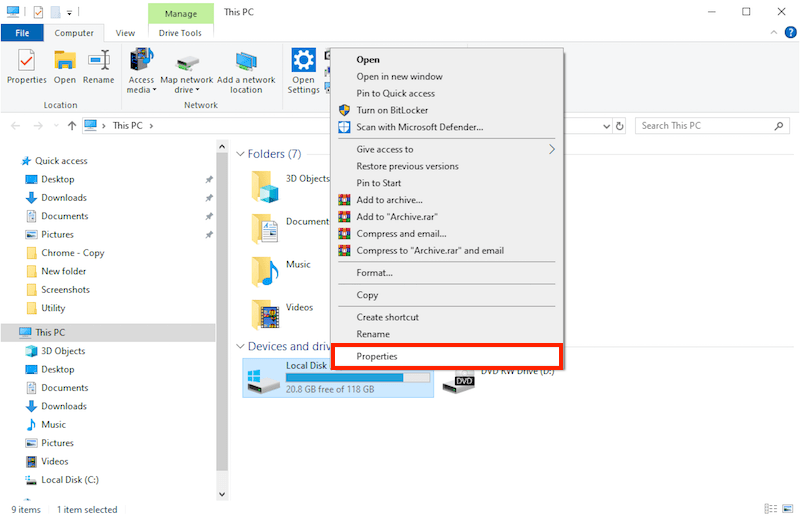Screen dimensions: 800x519
Task: Click the Up arrow navigation button
Action: click(x=71, y=126)
